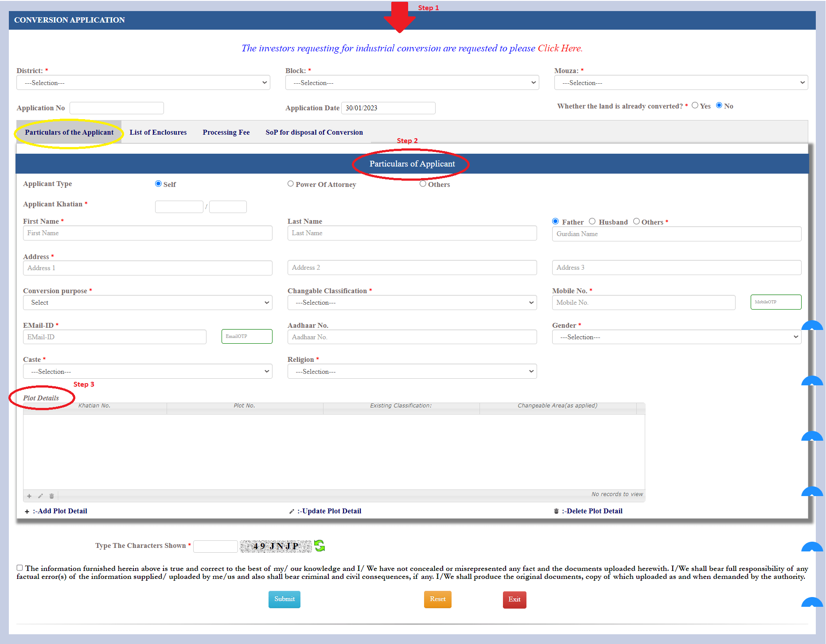Click the trash delete icon in grid toolbar
Screen dimensions: 826x644
51,496
